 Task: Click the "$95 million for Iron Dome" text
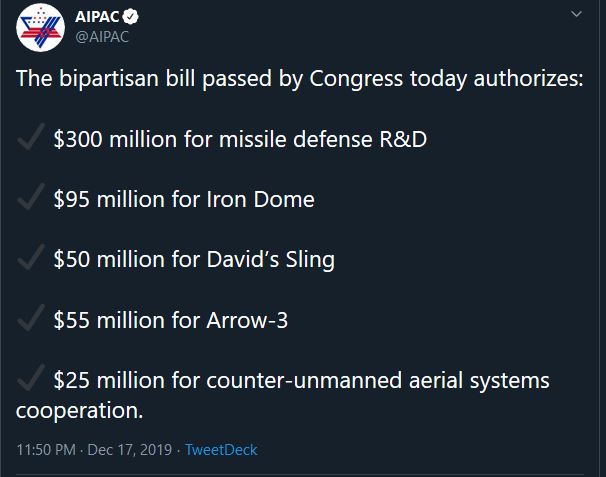click(x=184, y=199)
